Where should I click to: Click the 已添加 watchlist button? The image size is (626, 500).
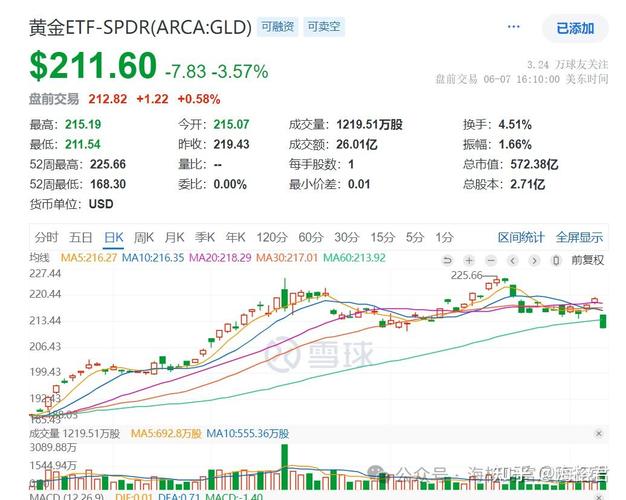(x=575, y=28)
